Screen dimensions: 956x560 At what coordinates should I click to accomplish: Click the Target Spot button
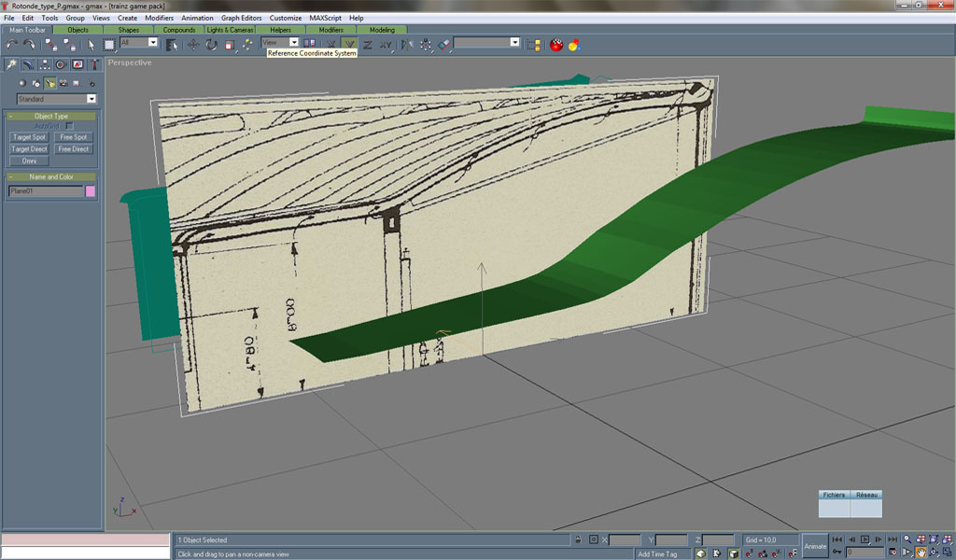(x=29, y=137)
